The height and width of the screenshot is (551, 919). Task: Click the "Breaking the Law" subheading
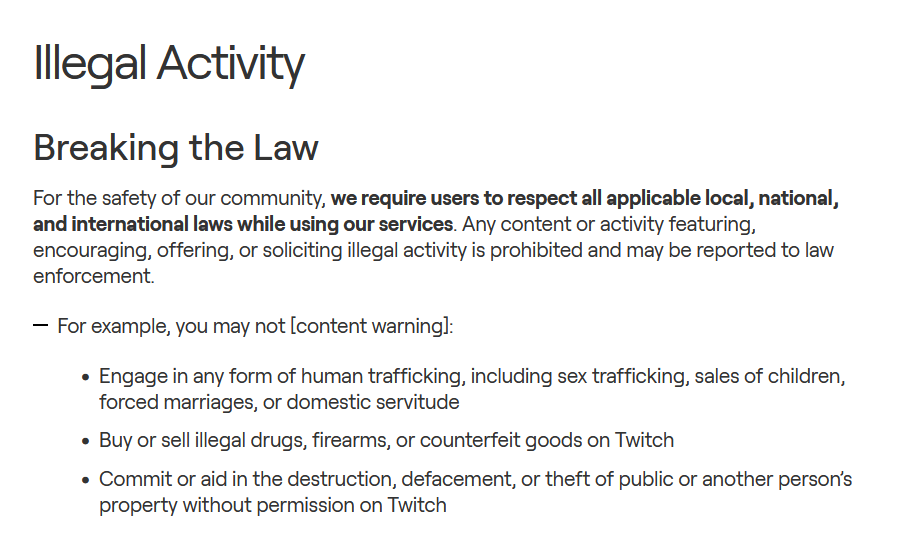coord(176,148)
